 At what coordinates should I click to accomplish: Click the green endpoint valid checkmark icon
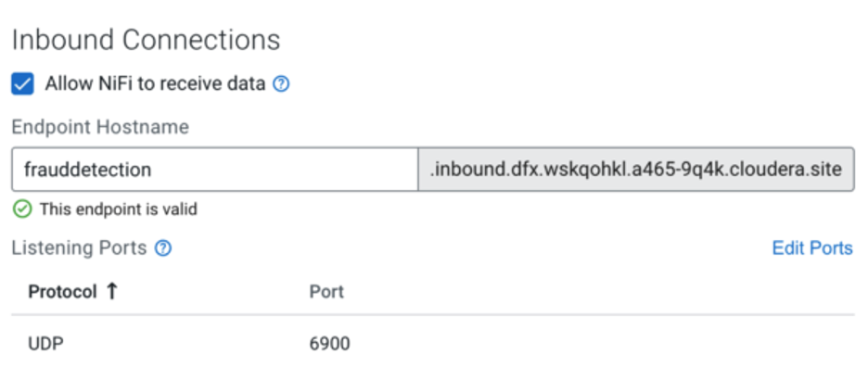(22, 209)
